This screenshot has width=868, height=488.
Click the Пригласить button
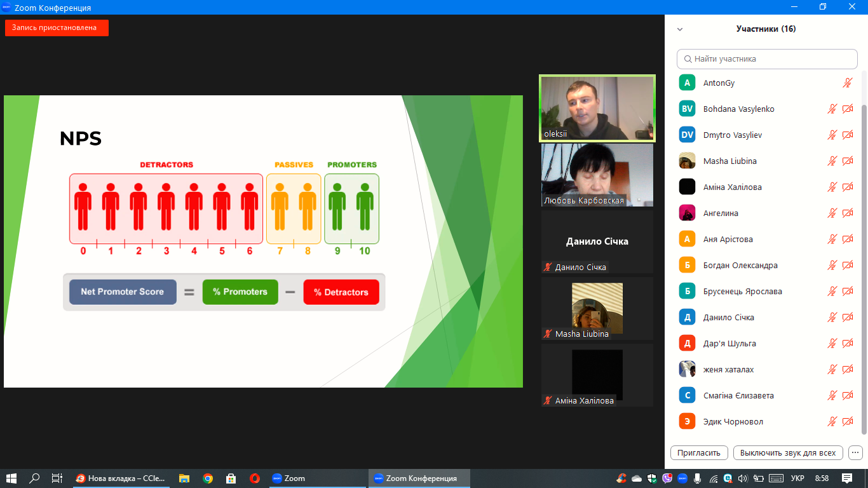699,452
